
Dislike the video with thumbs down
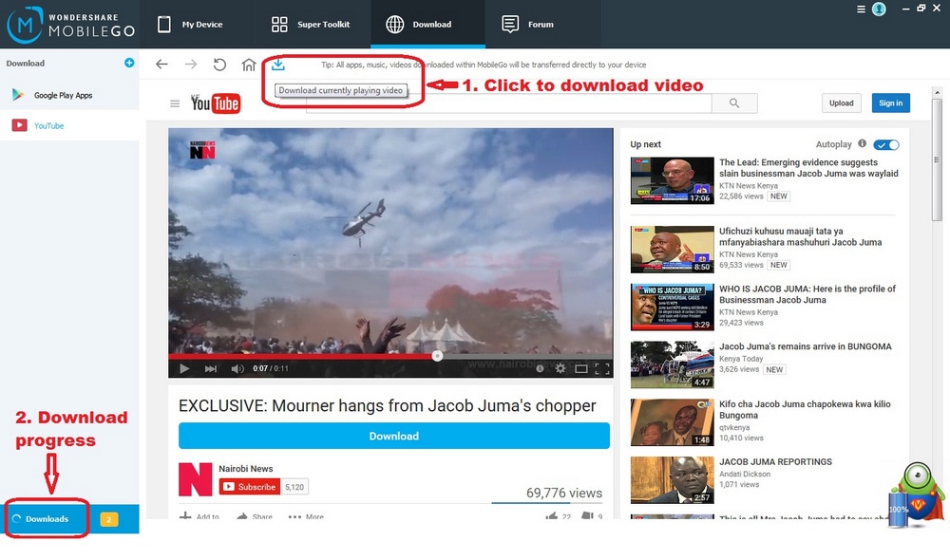click(x=587, y=515)
